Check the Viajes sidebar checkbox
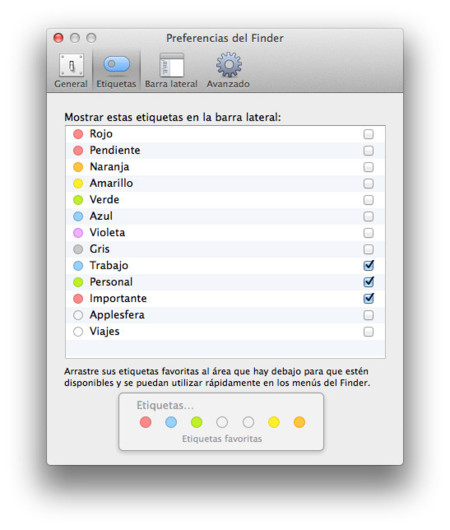450x530 pixels. pos(369,332)
